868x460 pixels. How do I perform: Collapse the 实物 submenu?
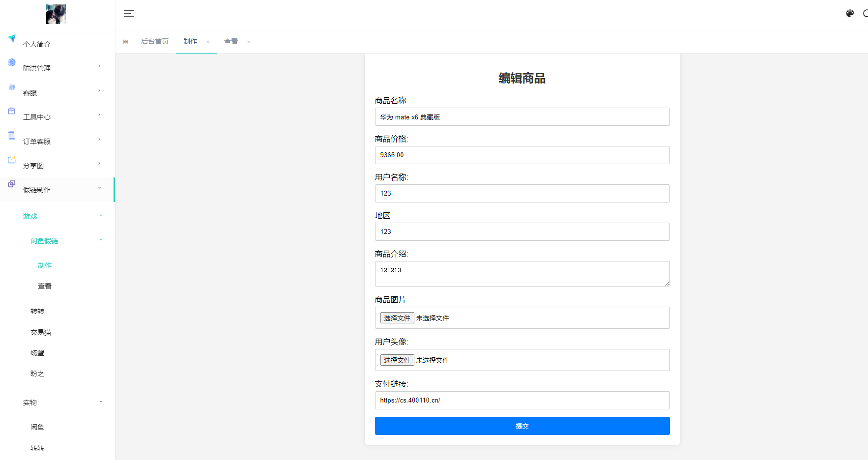(x=101, y=402)
